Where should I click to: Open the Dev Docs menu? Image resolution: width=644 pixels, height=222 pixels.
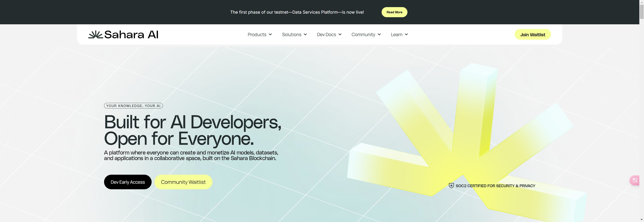click(329, 34)
